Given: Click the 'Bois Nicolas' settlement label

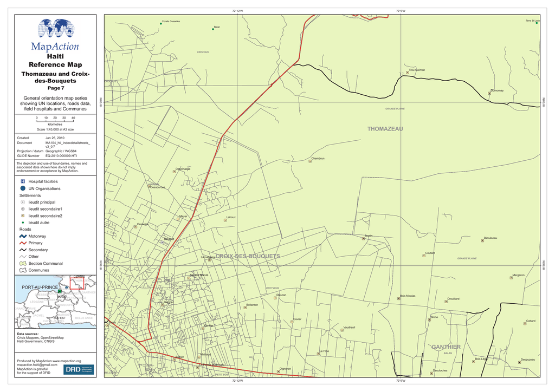Looking at the screenshot, I should point(408,296).
